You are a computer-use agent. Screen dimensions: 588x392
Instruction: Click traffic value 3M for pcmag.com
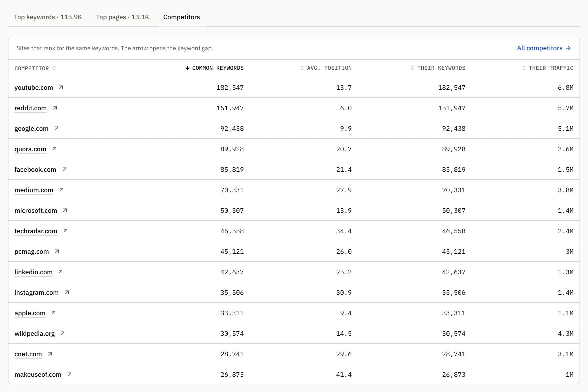569,251
